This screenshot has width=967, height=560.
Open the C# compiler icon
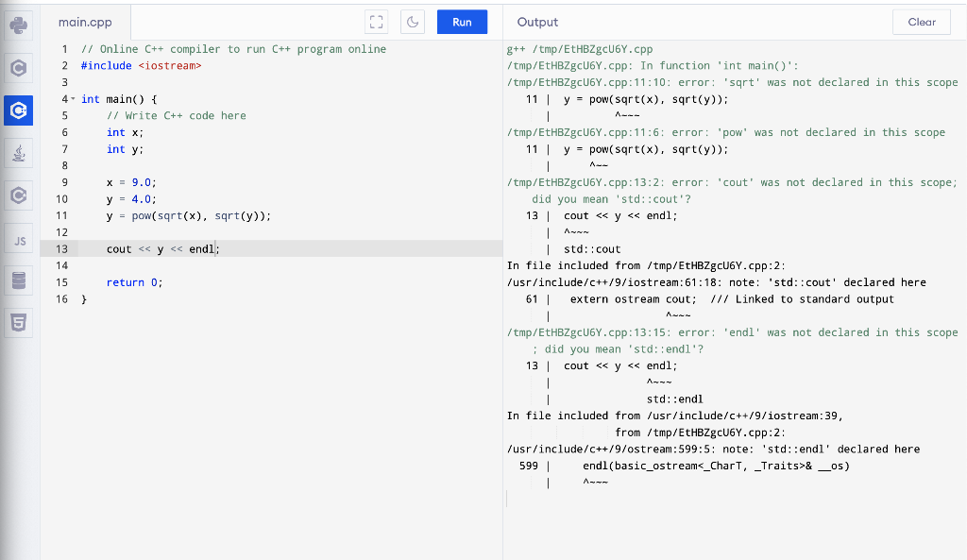(19, 195)
